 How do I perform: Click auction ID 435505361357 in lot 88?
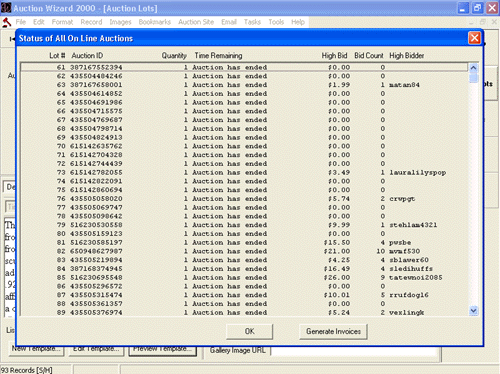coord(96,304)
